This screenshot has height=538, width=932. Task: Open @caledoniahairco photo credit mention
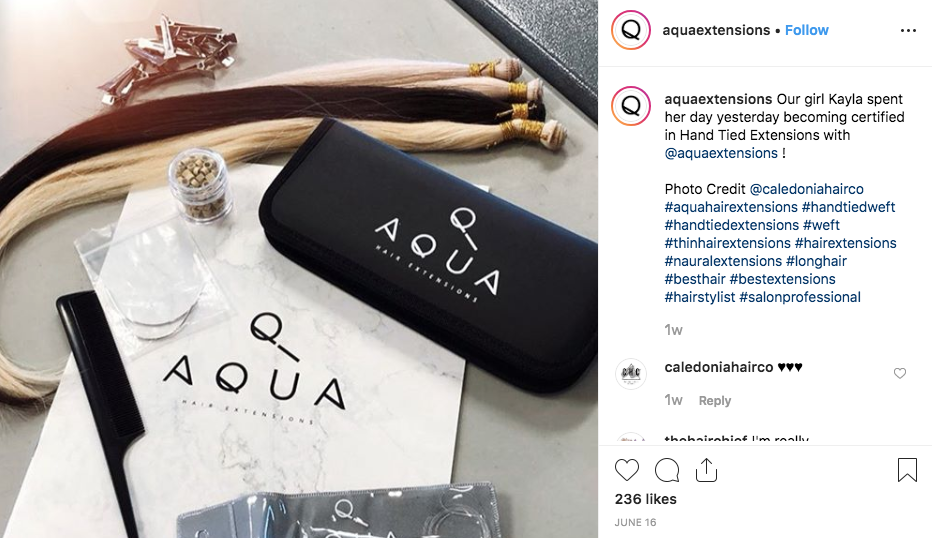coord(807,189)
